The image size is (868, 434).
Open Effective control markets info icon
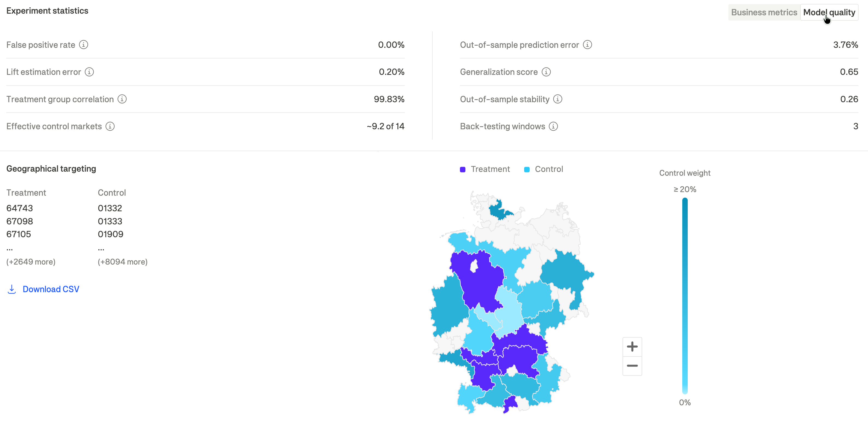tap(110, 126)
